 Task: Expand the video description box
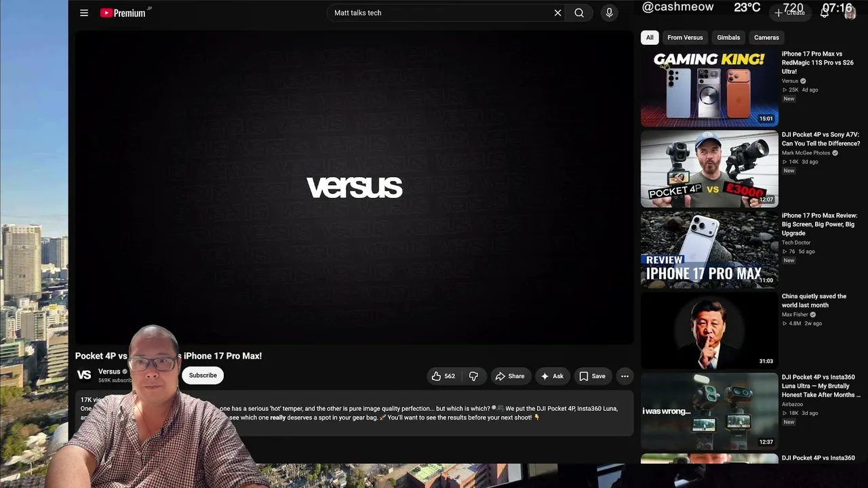pos(355,413)
